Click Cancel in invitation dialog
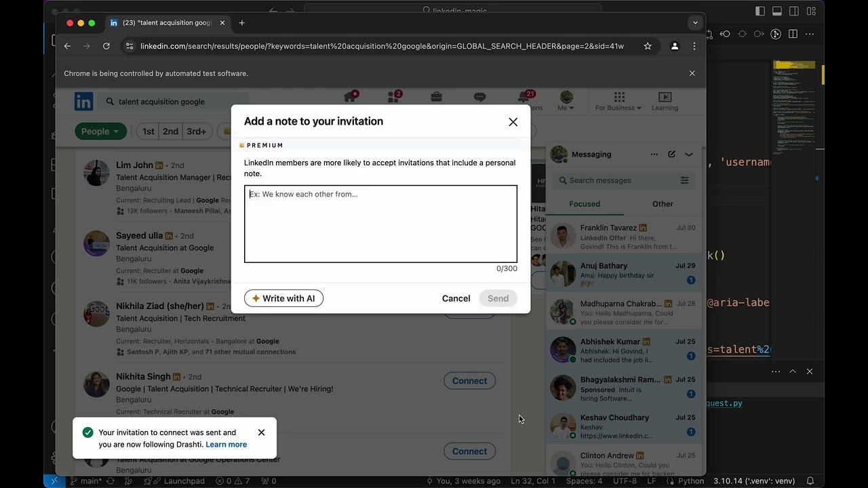The height and width of the screenshot is (488, 868). point(456,298)
